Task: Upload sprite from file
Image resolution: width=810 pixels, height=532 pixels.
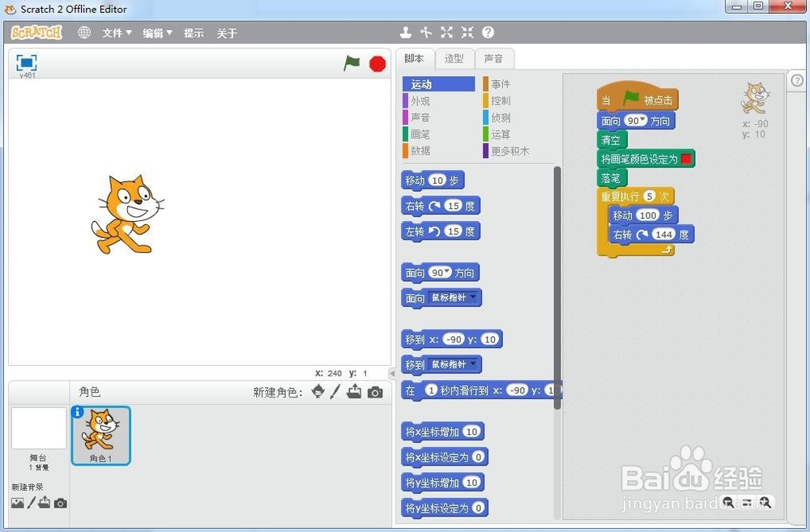Action: pyautogui.click(x=355, y=392)
